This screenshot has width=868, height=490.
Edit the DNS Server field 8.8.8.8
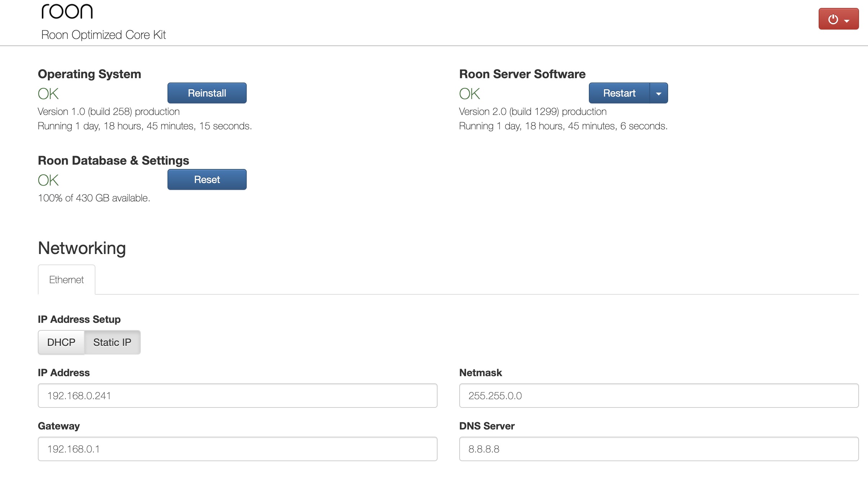659,449
